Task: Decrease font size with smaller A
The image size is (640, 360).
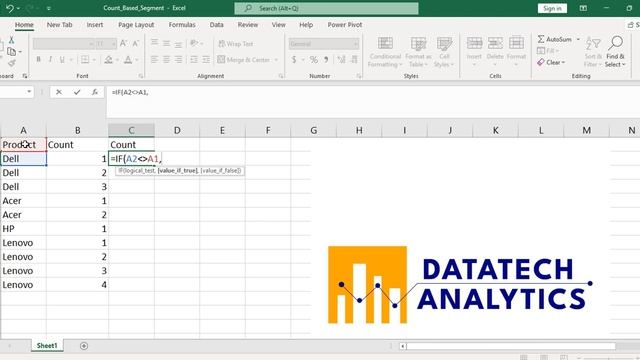Action: [x=136, y=43]
